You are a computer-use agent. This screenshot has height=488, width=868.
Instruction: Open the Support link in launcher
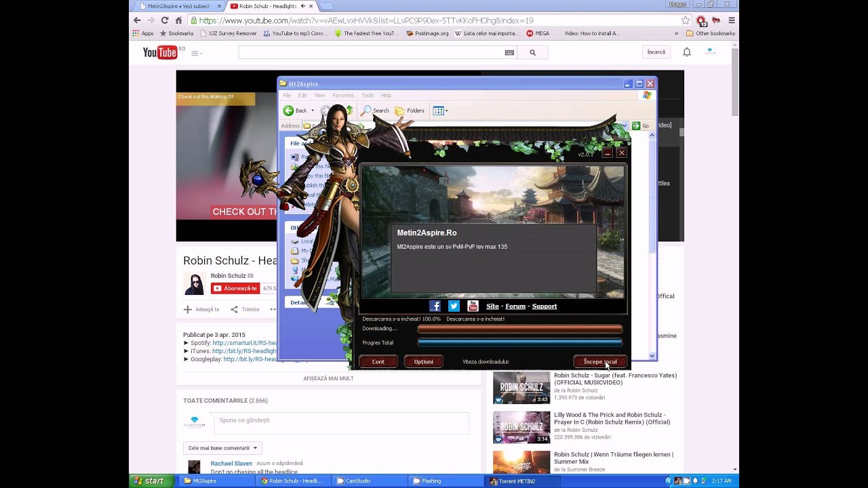[545, 306]
